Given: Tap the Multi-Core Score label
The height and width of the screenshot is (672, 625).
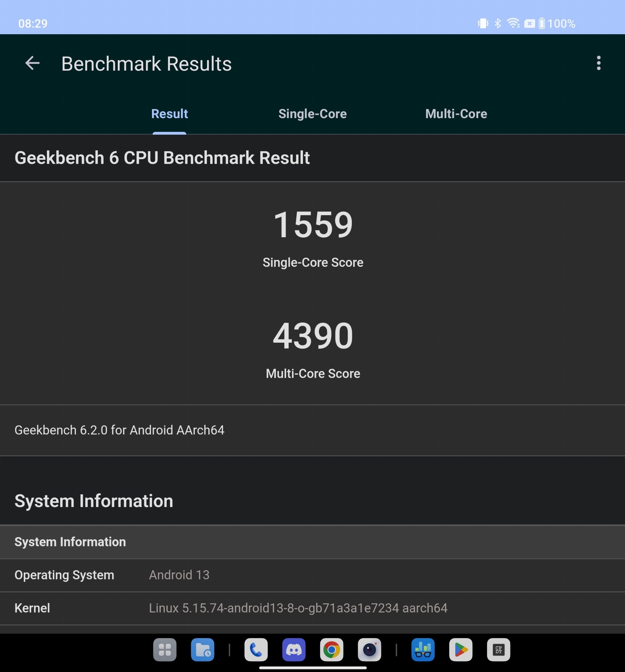Looking at the screenshot, I should click(313, 374).
